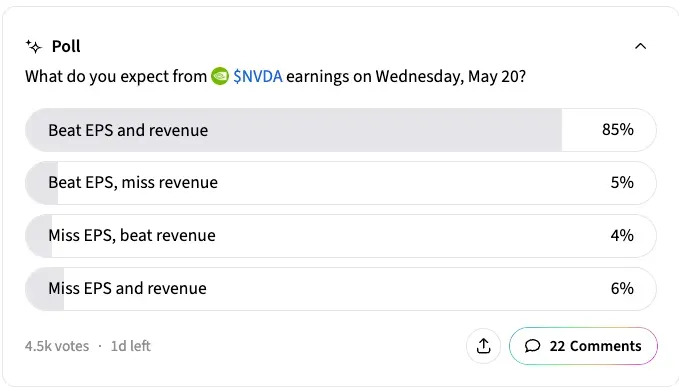Screen dimensions: 679x390
Task: Click the NVIDIA logo icon
Action: (220, 77)
